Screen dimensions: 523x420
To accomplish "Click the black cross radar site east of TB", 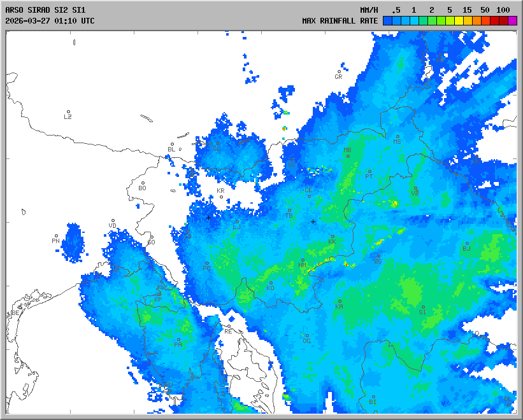I will click(313, 221).
